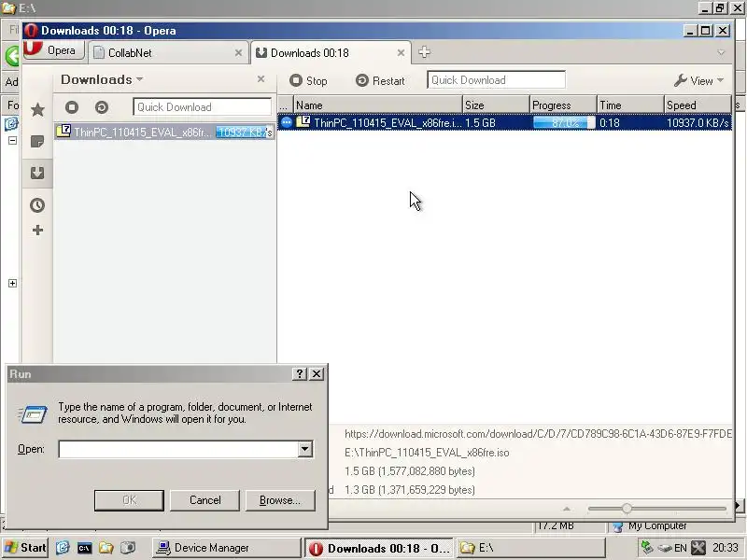Viewport: 747px width, 560px height.
Task: Click the help question mark in Run dialog
Action: pyautogui.click(x=299, y=374)
